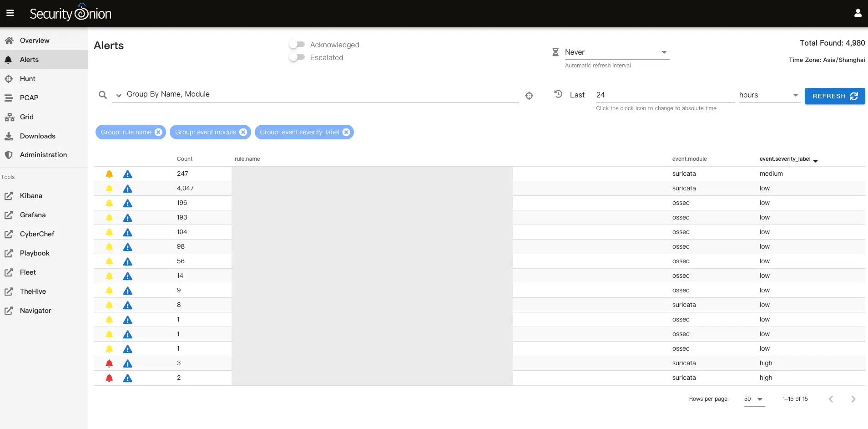Screen dimensions: 868x429
Task: Open TheHive tool link
Action: coord(44,291)
